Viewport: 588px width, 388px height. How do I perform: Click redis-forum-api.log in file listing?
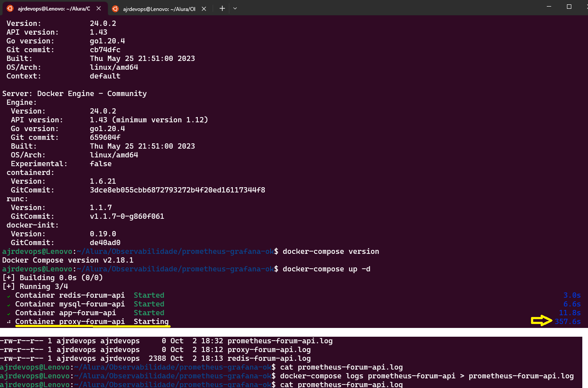[x=269, y=358]
